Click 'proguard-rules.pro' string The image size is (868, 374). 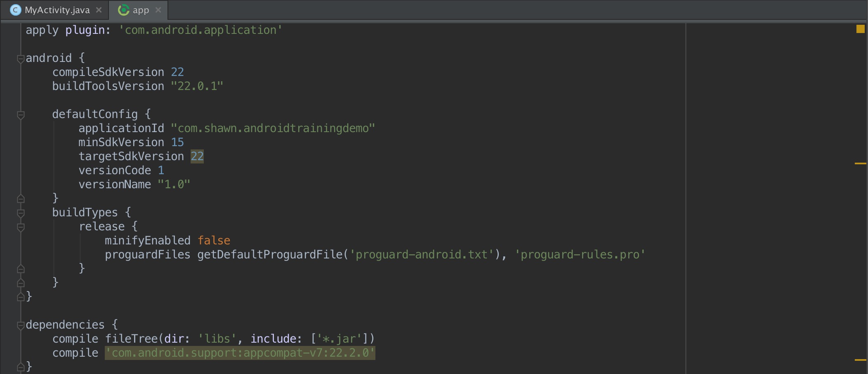click(x=580, y=255)
